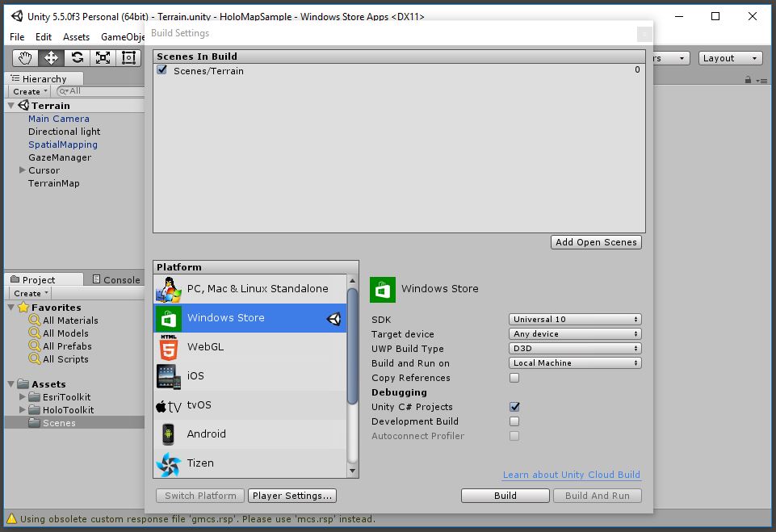Open the Edit menu

(x=44, y=36)
